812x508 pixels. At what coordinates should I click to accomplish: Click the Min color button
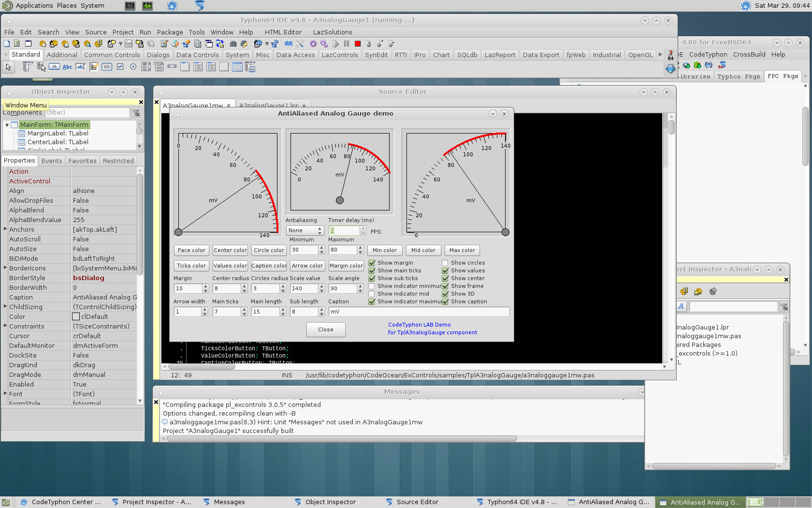[385, 250]
